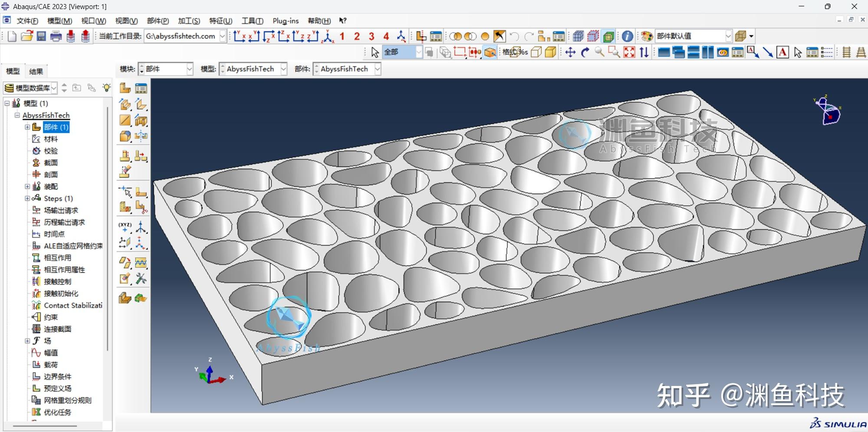Image resolution: width=868 pixels, height=432 pixels.
Task: Select 载荷 in the model tree
Action: (51, 365)
